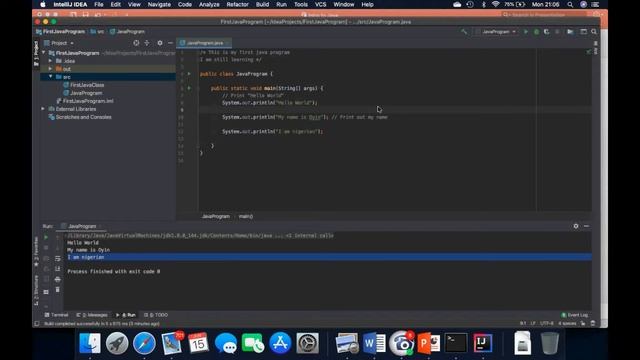Viewport: 640px width, 360px height.
Task: Hide the Project panel with minus icon
Action: tap(170, 43)
